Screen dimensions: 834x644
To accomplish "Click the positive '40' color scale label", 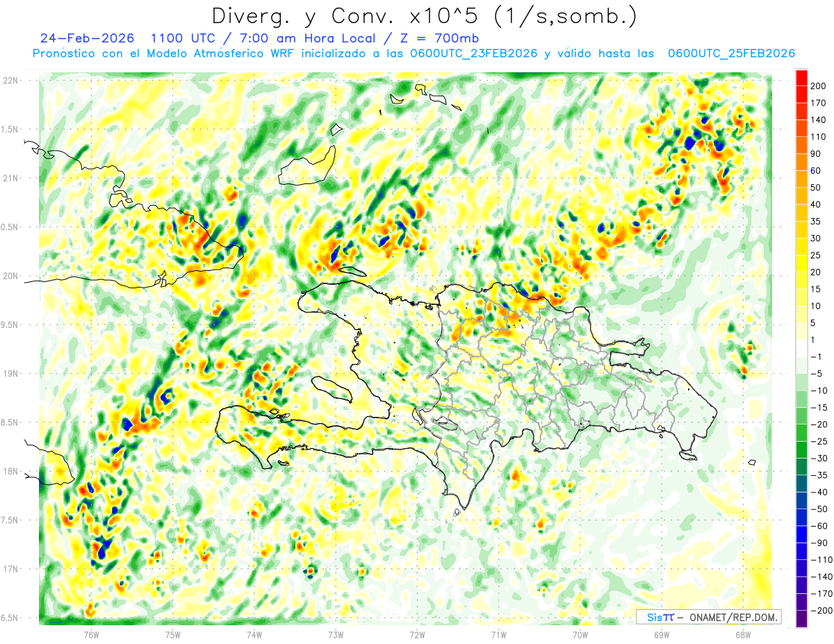I will coord(816,204).
